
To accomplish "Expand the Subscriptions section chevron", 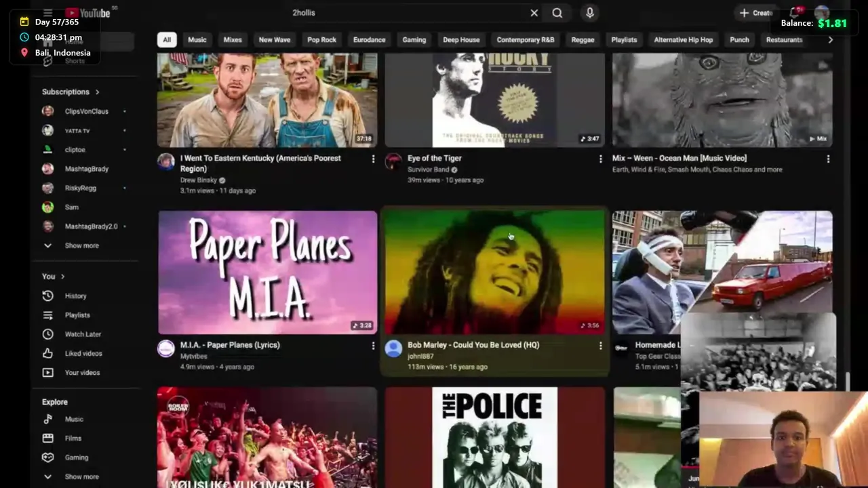I will point(97,92).
